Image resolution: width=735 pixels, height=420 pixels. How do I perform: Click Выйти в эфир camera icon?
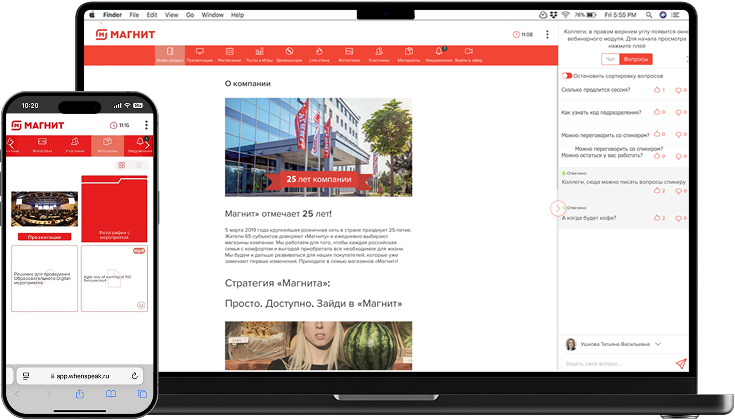click(467, 51)
